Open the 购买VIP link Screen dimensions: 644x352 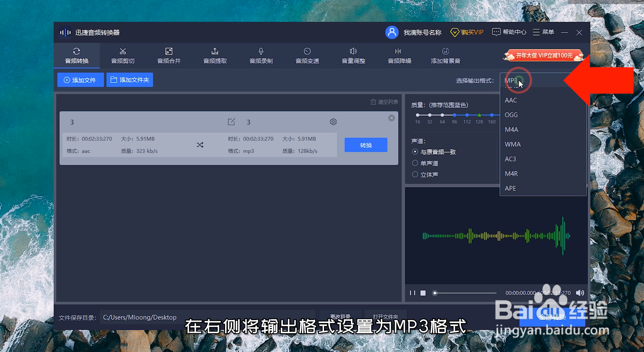pyautogui.click(x=467, y=32)
